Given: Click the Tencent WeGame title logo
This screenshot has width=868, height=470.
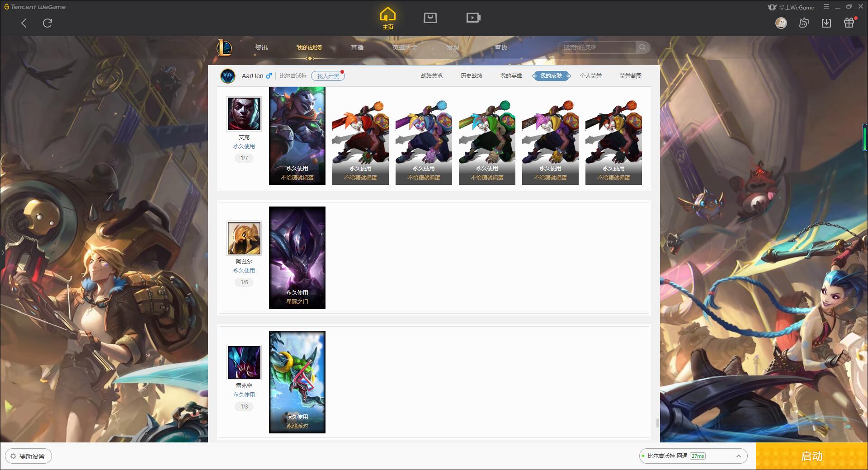Looking at the screenshot, I should point(35,7).
